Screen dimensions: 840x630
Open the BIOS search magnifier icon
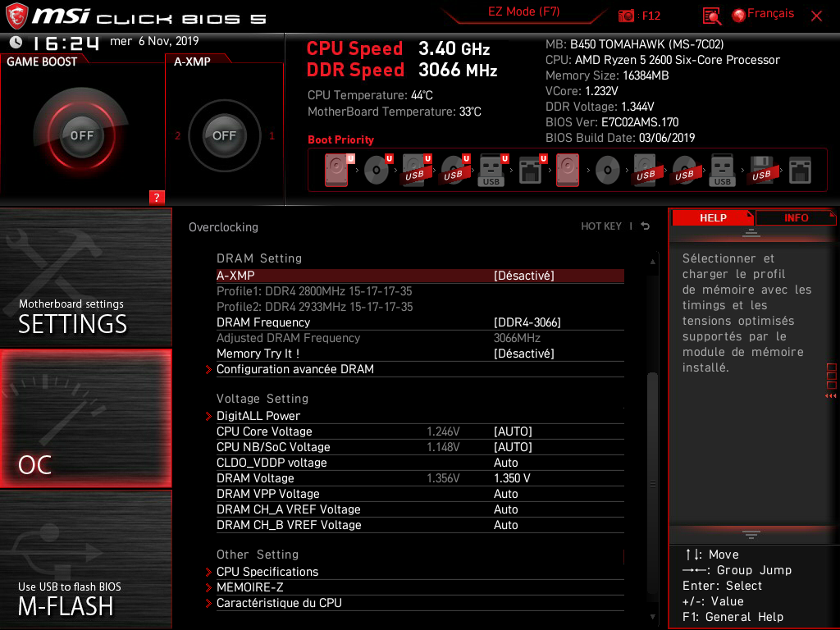[711, 16]
